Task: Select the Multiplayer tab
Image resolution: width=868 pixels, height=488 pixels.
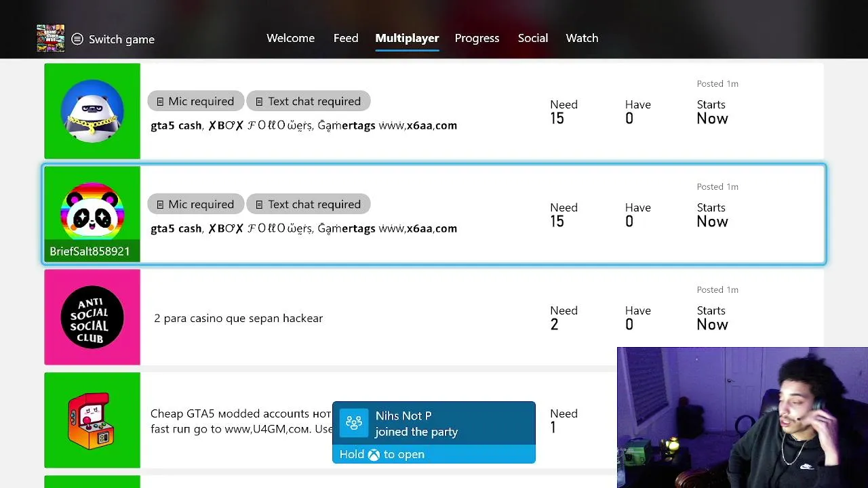Action: click(407, 38)
